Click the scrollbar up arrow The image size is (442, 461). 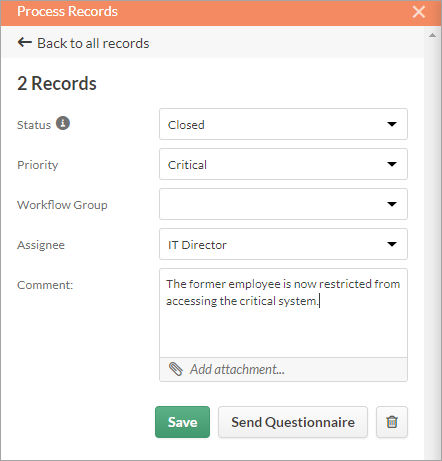[x=432, y=35]
